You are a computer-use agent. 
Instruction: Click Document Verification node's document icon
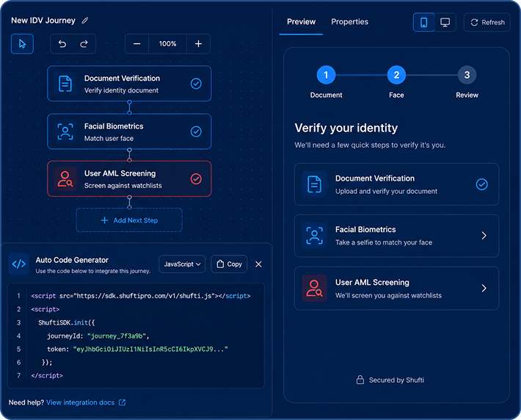coord(65,84)
